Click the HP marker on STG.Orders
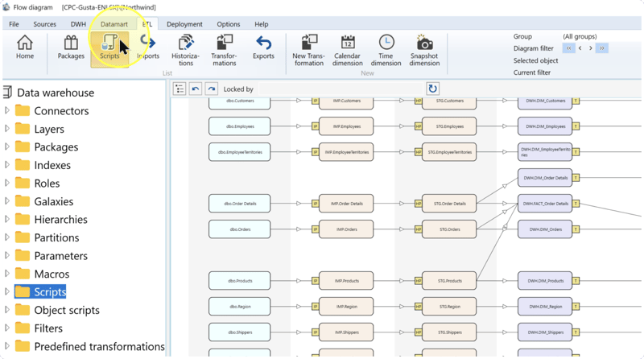The height and width of the screenshot is (359, 644). tap(418, 229)
